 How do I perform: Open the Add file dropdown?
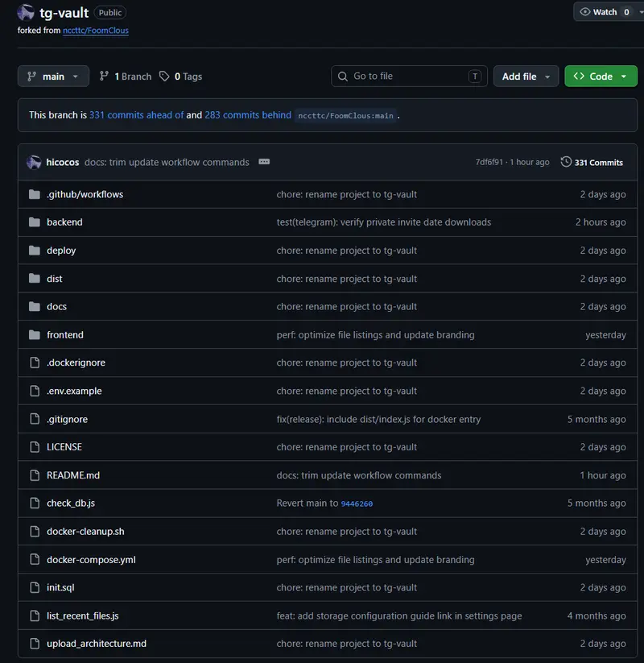point(526,76)
